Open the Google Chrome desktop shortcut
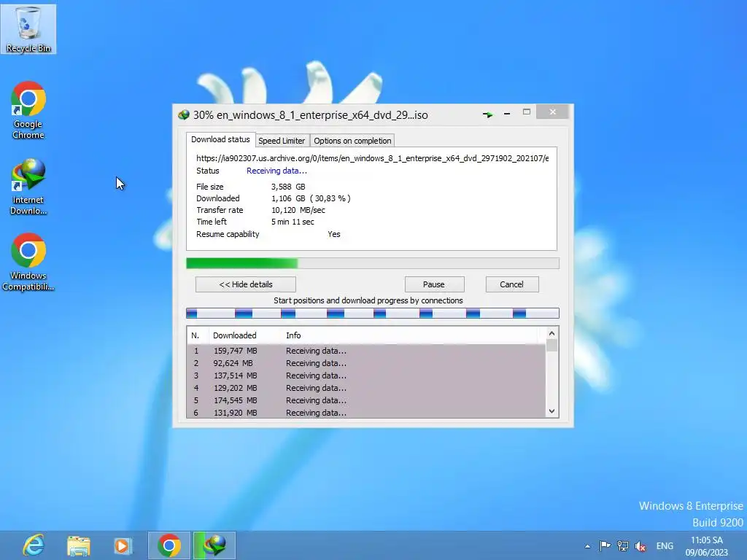The width and height of the screenshot is (747, 560). pyautogui.click(x=28, y=111)
